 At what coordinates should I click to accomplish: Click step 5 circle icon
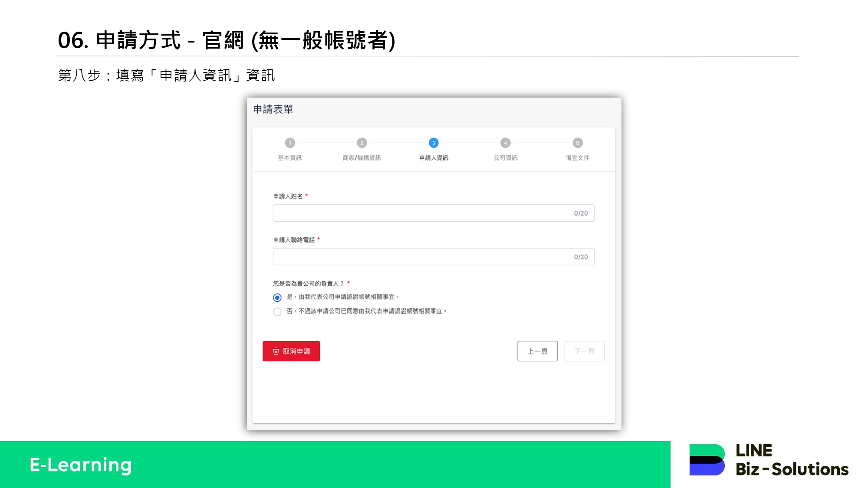click(577, 143)
